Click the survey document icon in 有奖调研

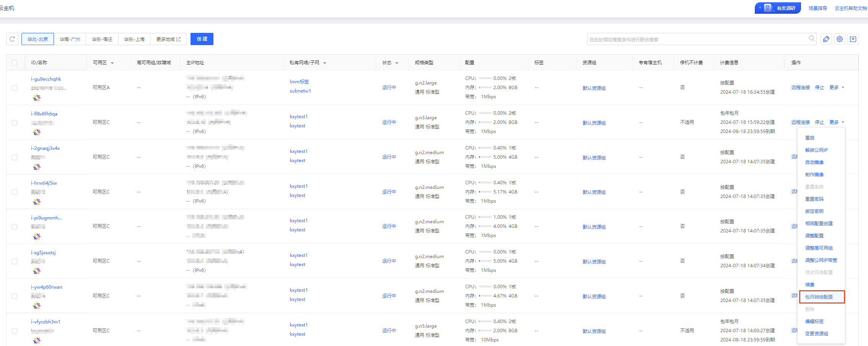pos(768,8)
